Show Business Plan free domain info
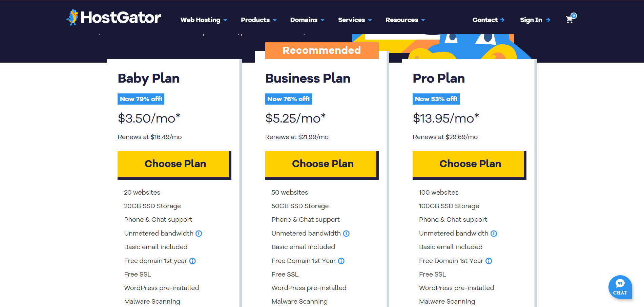The width and height of the screenshot is (644, 307). pyautogui.click(x=341, y=261)
